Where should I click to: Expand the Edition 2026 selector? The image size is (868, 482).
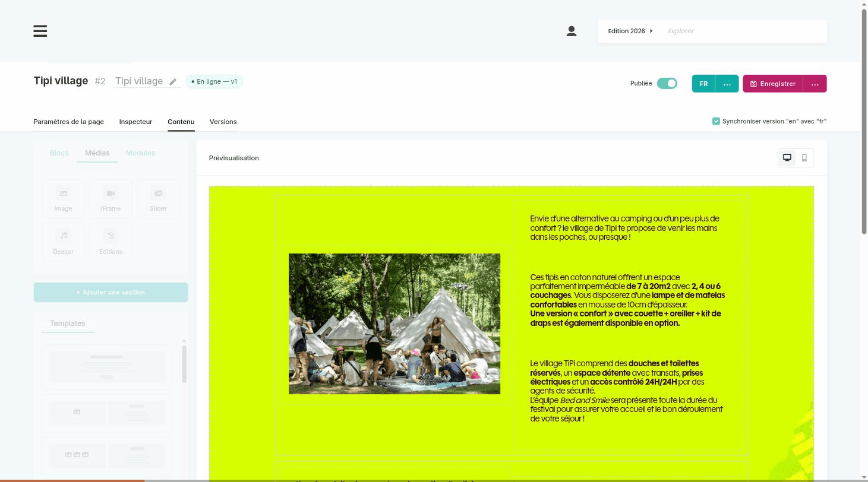tap(630, 31)
